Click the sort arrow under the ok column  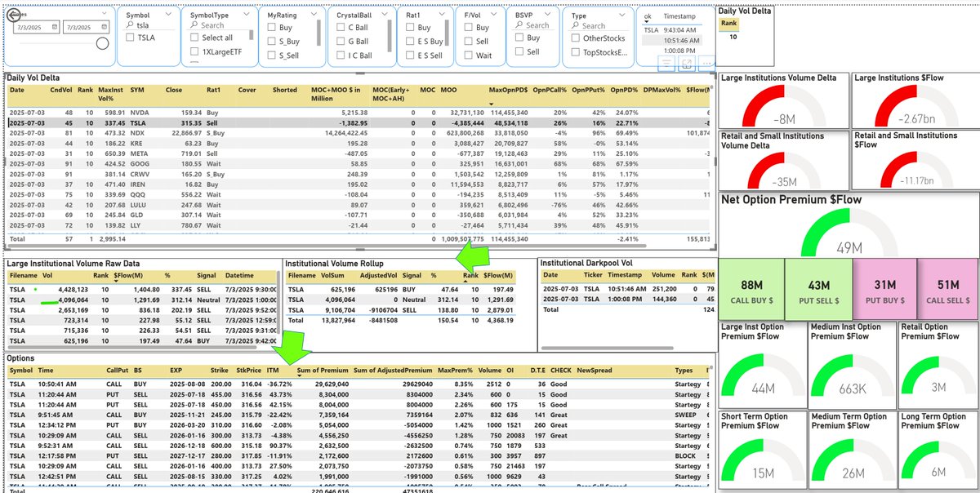[x=648, y=23]
